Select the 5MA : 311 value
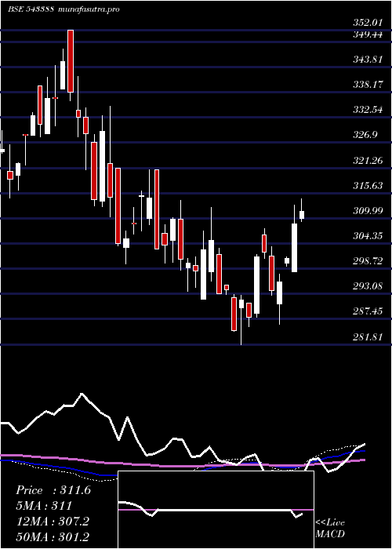The image size is (392, 549). 44,506
